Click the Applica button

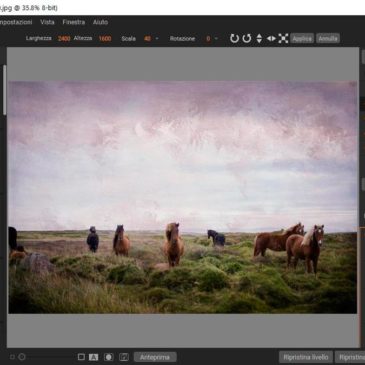click(302, 39)
